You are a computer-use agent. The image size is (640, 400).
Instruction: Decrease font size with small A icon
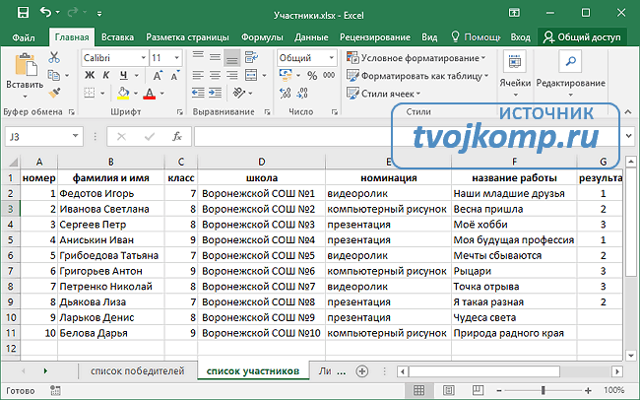click(175, 76)
